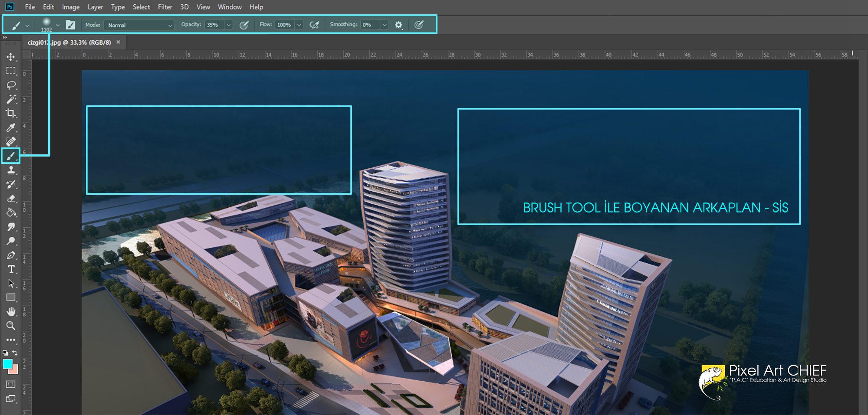Switch to the cizgi012.jpg document tab

(x=69, y=42)
